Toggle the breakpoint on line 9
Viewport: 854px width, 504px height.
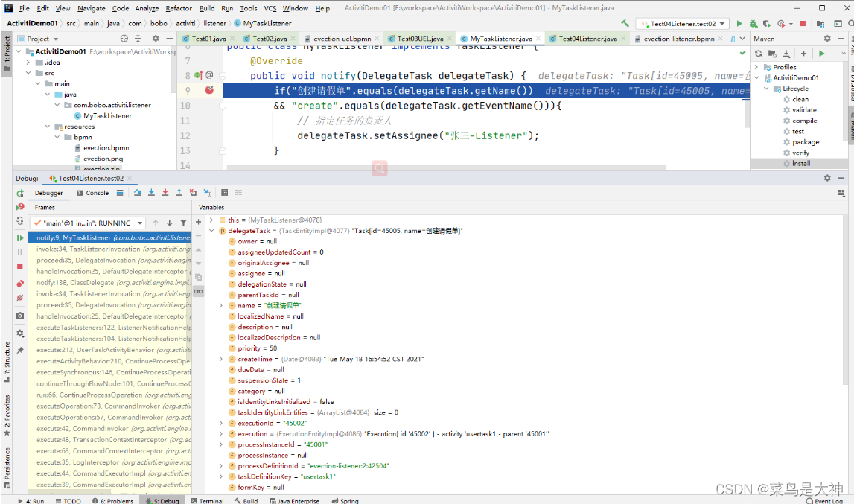pyautogui.click(x=210, y=90)
